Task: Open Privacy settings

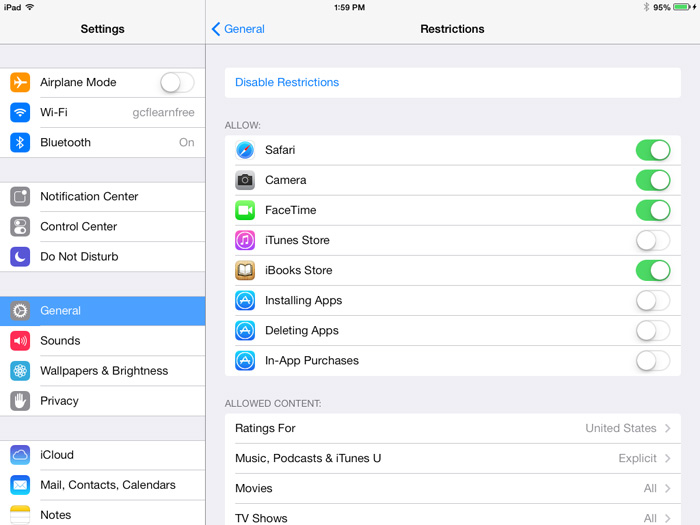Action: pyautogui.click(x=102, y=401)
